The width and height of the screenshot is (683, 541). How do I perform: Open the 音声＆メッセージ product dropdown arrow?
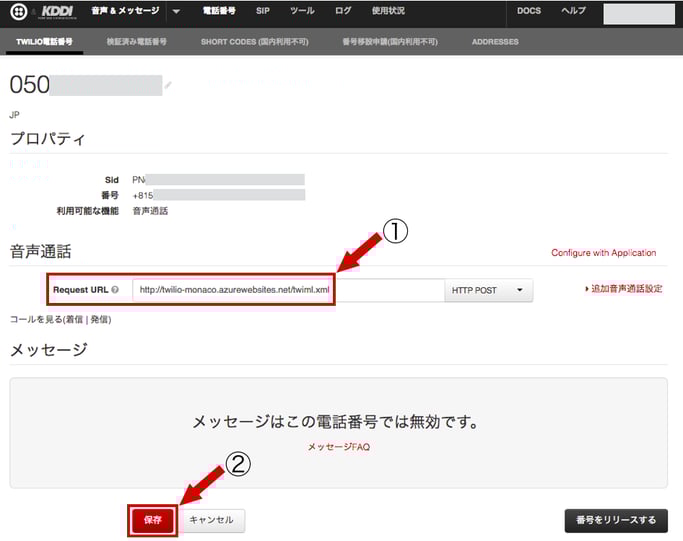pyautogui.click(x=176, y=11)
